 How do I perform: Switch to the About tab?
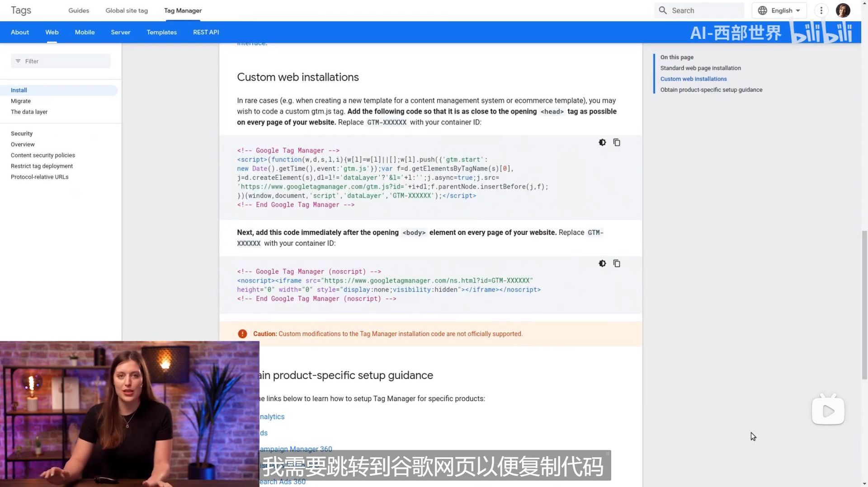point(20,32)
